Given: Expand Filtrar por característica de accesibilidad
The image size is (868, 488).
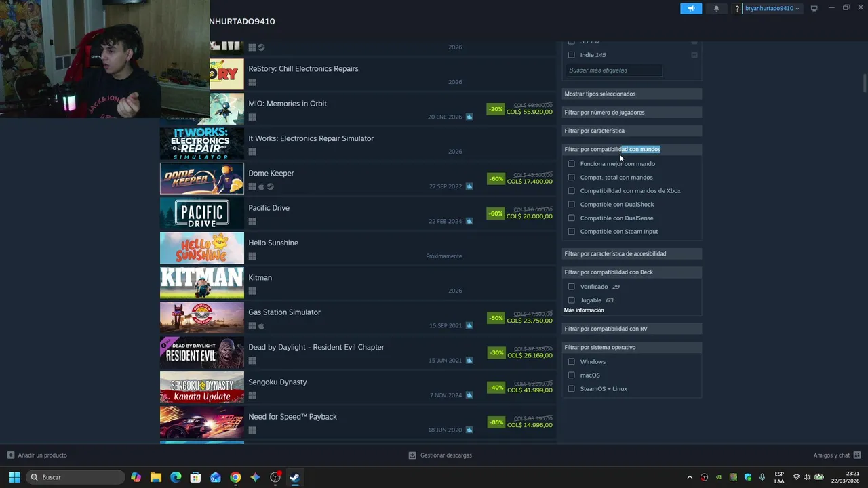Looking at the screenshot, I should [632, 253].
